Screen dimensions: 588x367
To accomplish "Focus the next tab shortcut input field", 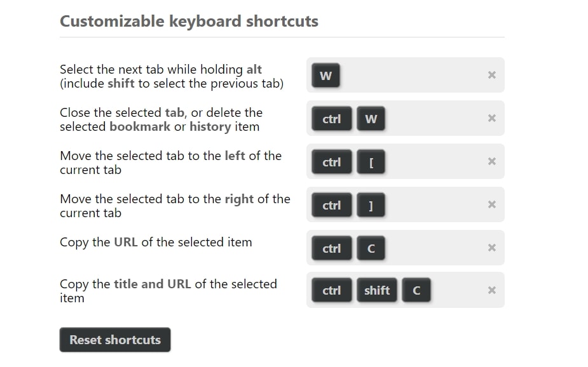I will tap(406, 75).
